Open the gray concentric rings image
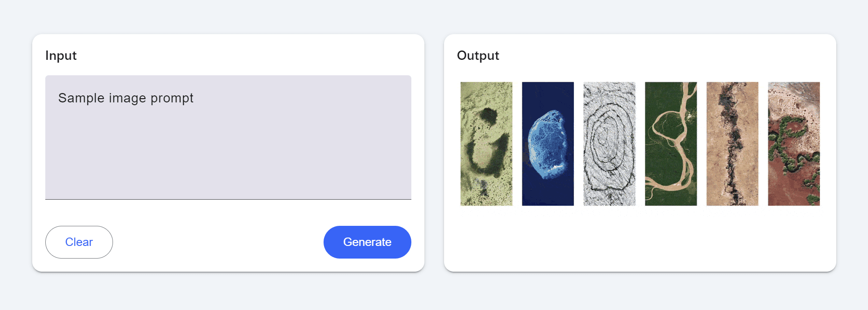 (609, 144)
